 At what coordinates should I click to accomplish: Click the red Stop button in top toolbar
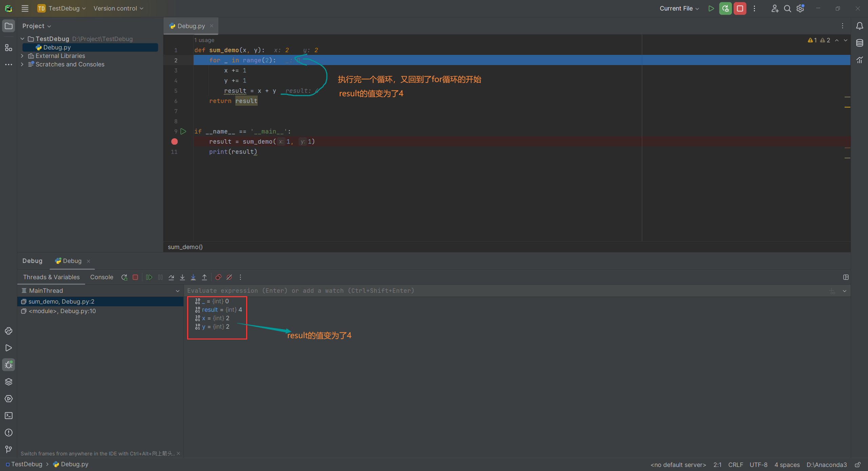click(740, 8)
